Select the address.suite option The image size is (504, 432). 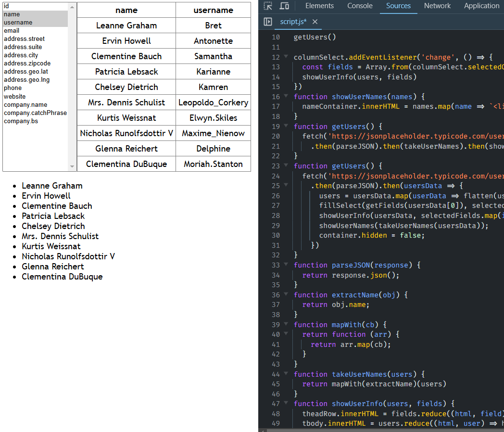click(36, 47)
